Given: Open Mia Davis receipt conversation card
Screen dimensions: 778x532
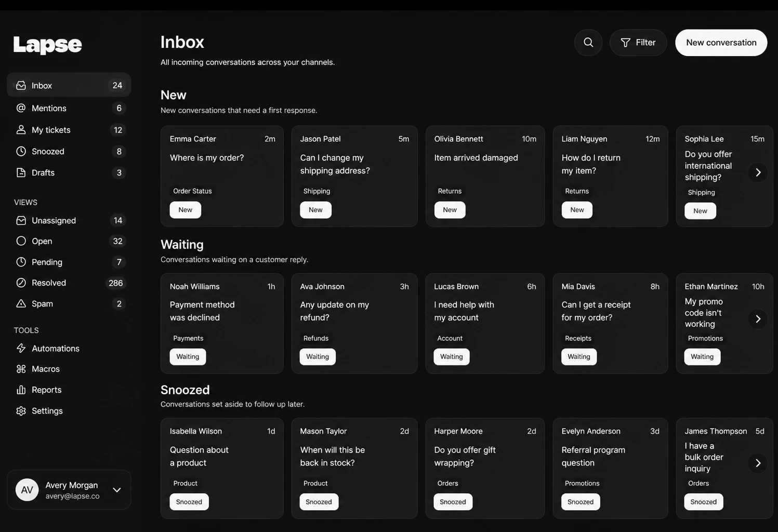Looking at the screenshot, I should pos(610,323).
